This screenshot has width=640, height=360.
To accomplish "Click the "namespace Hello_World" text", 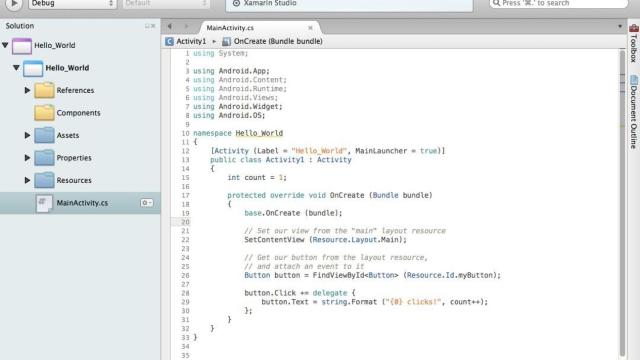I will pos(238,133).
